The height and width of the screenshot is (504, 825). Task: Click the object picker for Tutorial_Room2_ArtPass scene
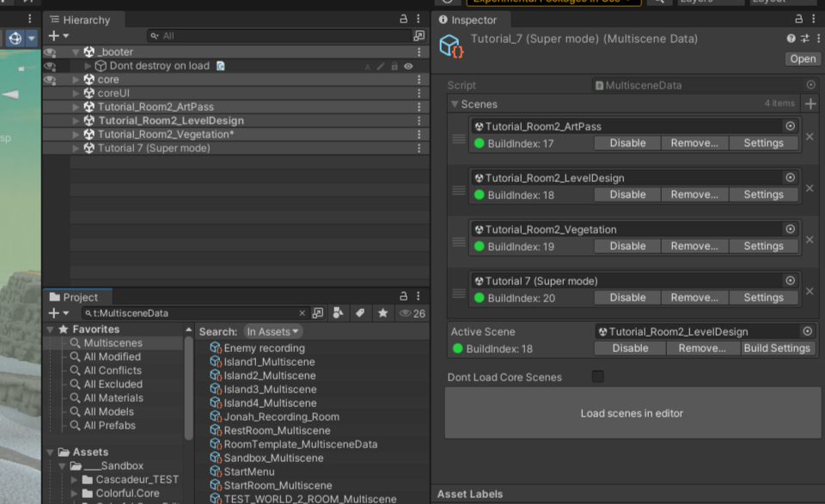(789, 124)
